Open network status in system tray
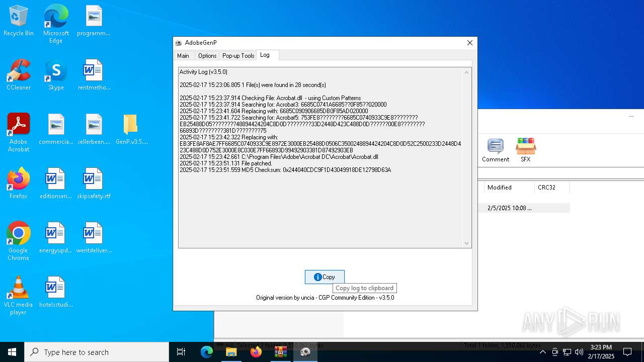Screen dimensions: 644x362 point(567,352)
